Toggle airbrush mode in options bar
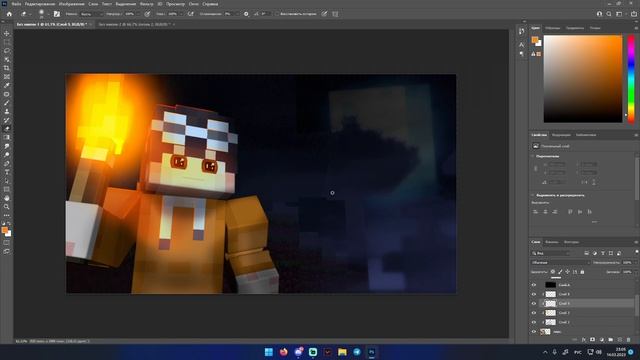The image size is (640, 360). (191, 14)
